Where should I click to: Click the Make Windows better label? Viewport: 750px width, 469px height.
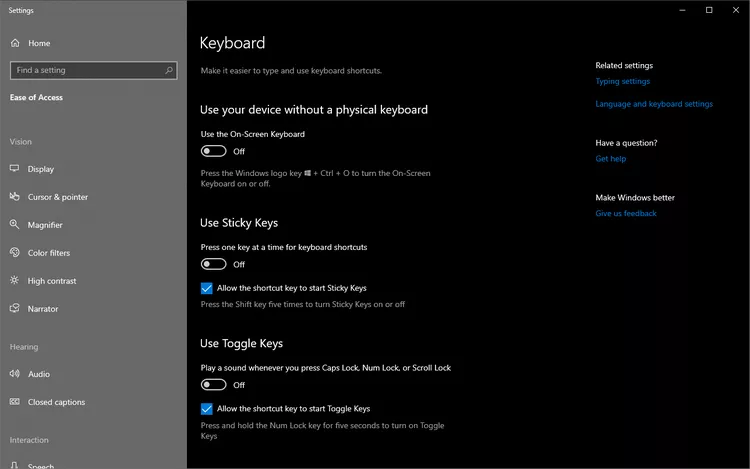635,197
